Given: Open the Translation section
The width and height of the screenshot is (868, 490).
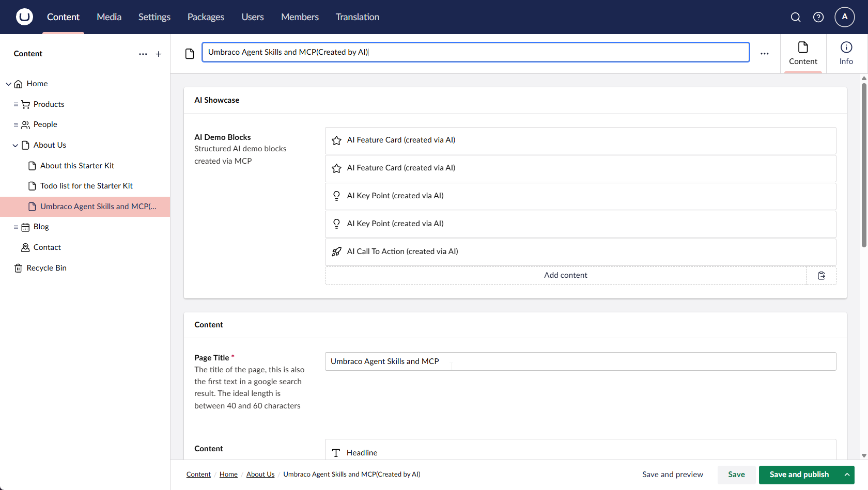Looking at the screenshot, I should point(358,17).
